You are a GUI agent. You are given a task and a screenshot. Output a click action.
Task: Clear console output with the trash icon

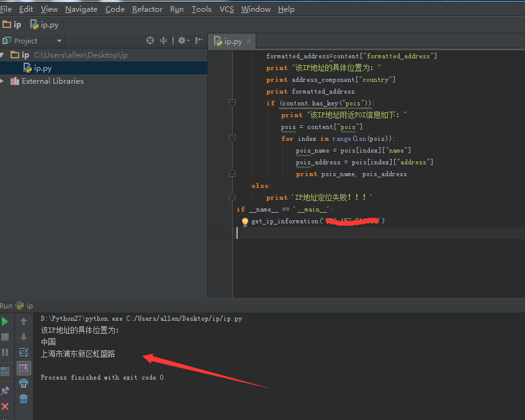(24, 399)
